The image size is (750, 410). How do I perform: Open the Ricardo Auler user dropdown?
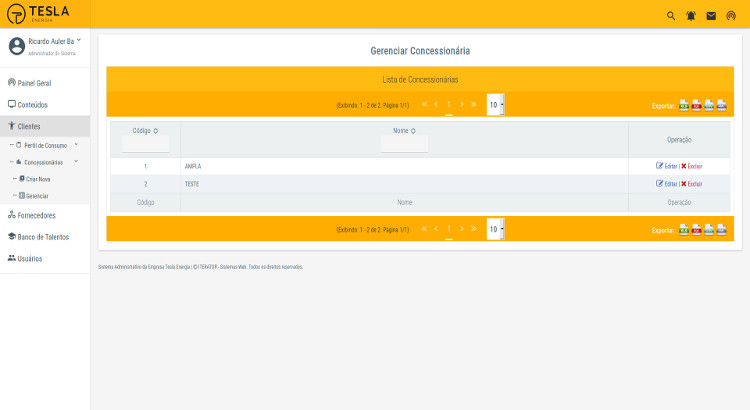(79, 40)
